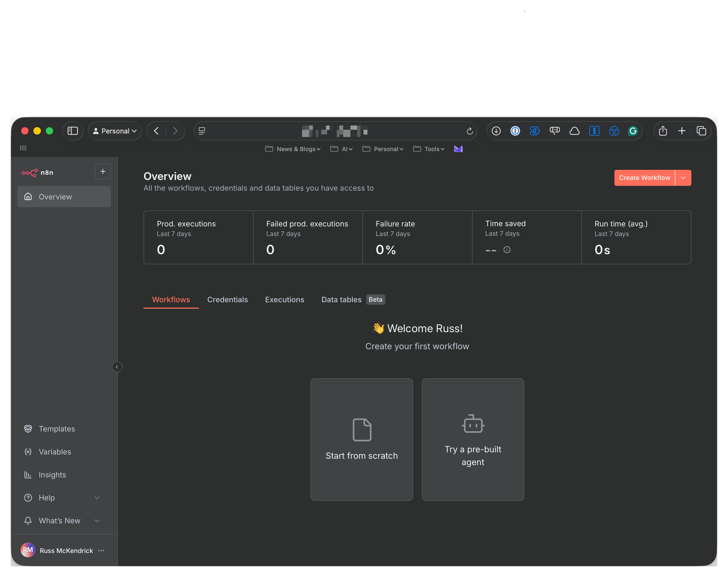Select the Start from scratch card
Image resolution: width=728 pixels, height=577 pixels.
tap(362, 439)
